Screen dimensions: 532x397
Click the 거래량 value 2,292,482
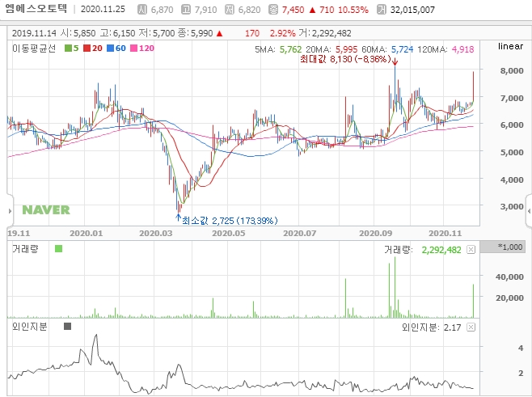click(x=441, y=250)
